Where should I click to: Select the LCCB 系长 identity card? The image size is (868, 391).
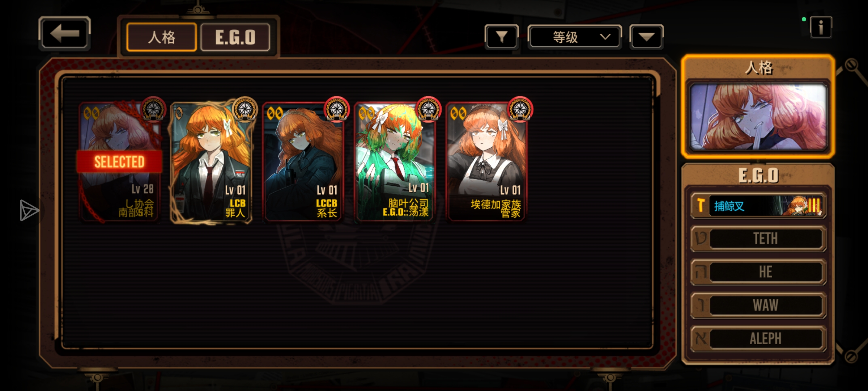tap(303, 161)
